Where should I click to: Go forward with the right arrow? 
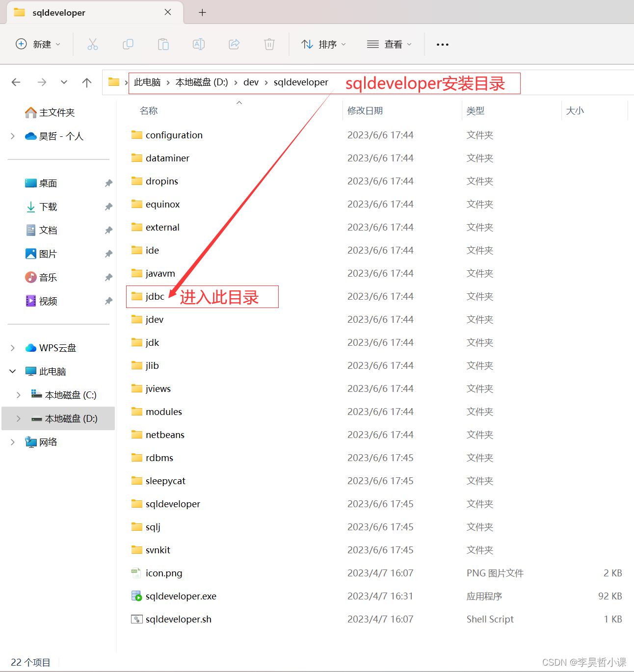42,82
